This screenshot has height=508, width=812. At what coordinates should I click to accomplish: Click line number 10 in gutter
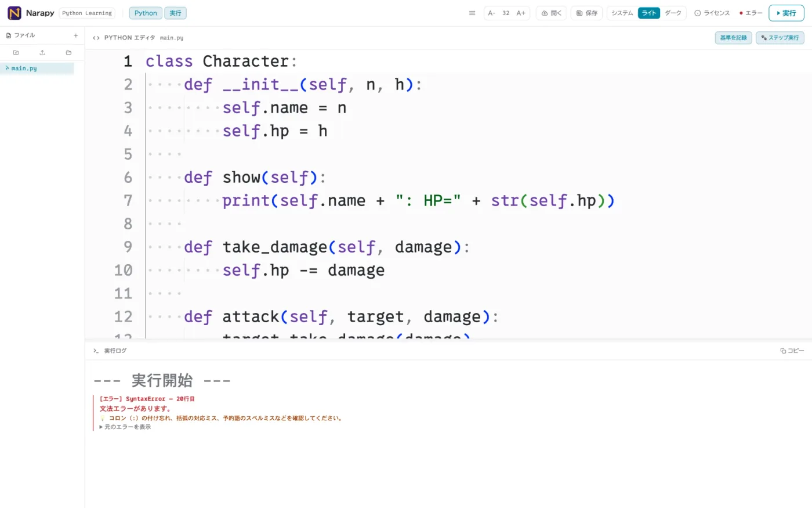click(124, 270)
